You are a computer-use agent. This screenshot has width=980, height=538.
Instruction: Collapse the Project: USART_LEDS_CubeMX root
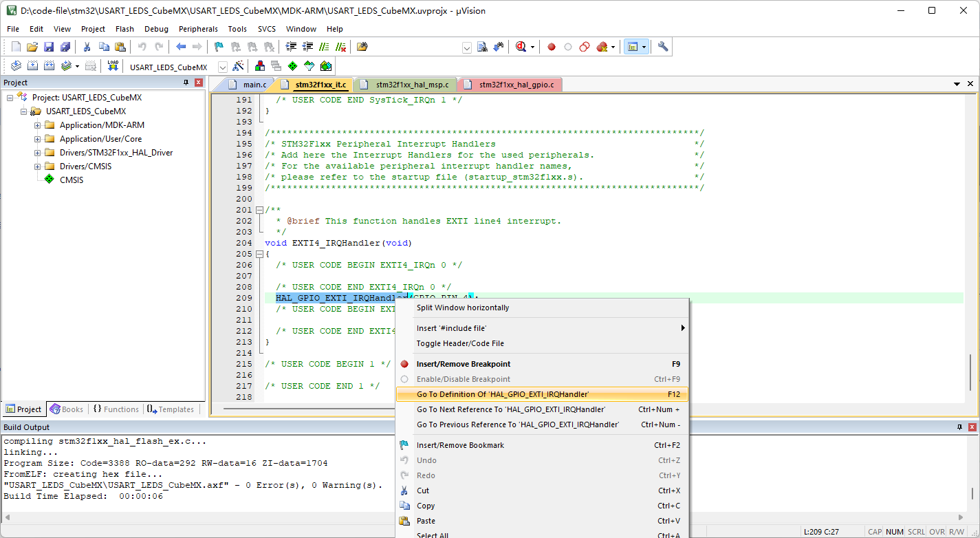coord(10,98)
